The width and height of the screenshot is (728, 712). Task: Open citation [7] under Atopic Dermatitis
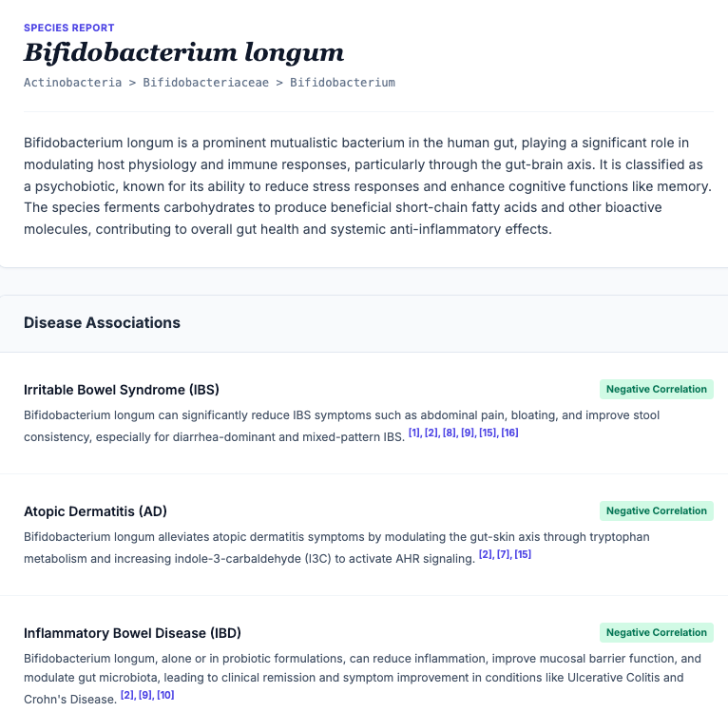click(x=502, y=555)
